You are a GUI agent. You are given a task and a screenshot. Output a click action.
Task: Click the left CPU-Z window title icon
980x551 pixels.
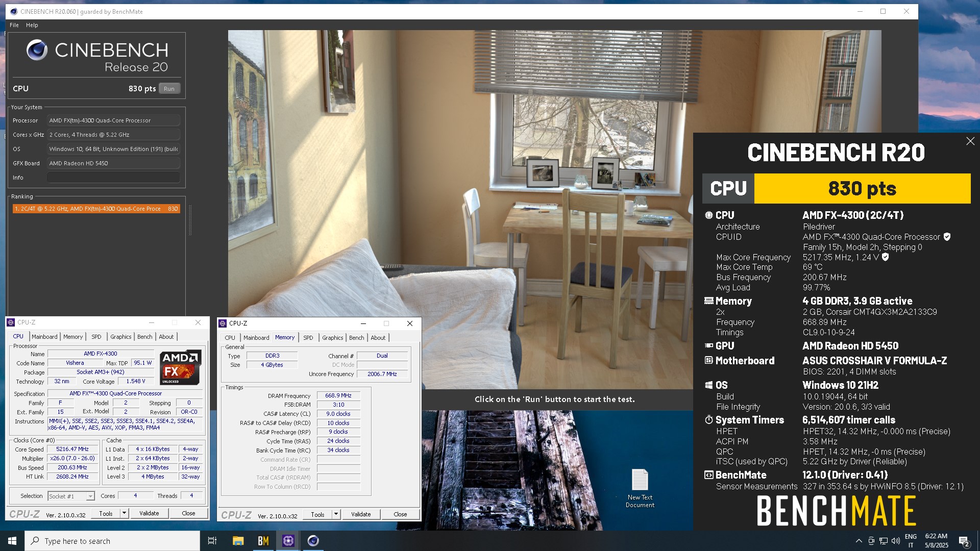tap(11, 322)
